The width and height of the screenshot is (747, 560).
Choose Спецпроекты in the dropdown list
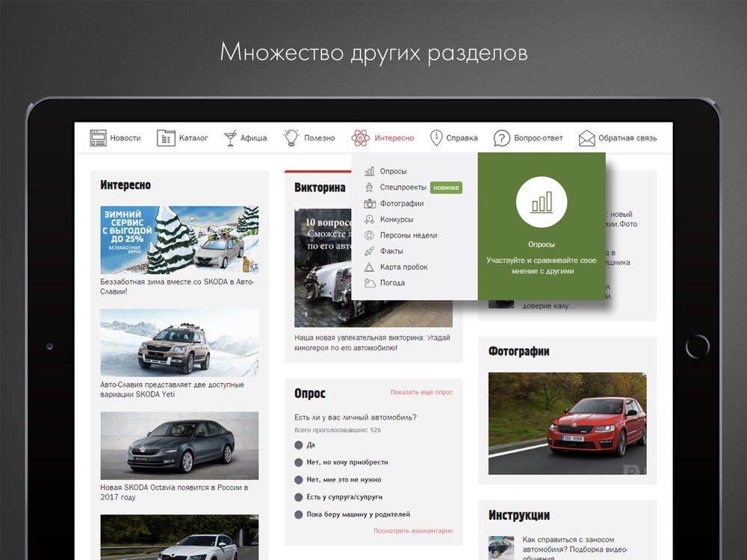tap(403, 187)
